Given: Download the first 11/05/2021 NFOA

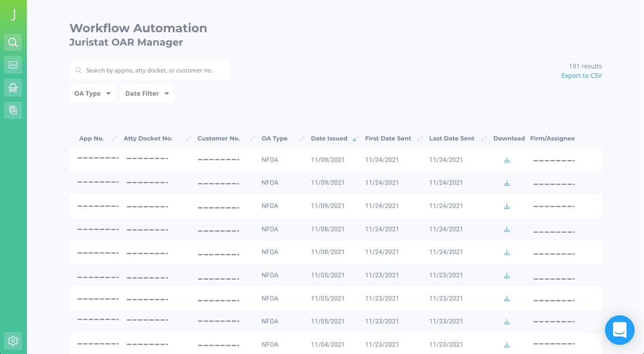Looking at the screenshot, I should click(x=507, y=275).
